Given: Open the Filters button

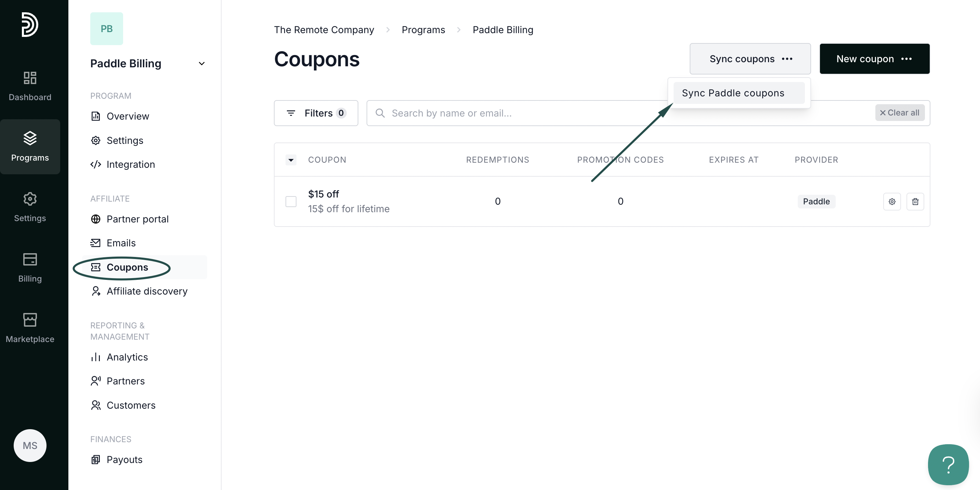Looking at the screenshot, I should (316, 113).
